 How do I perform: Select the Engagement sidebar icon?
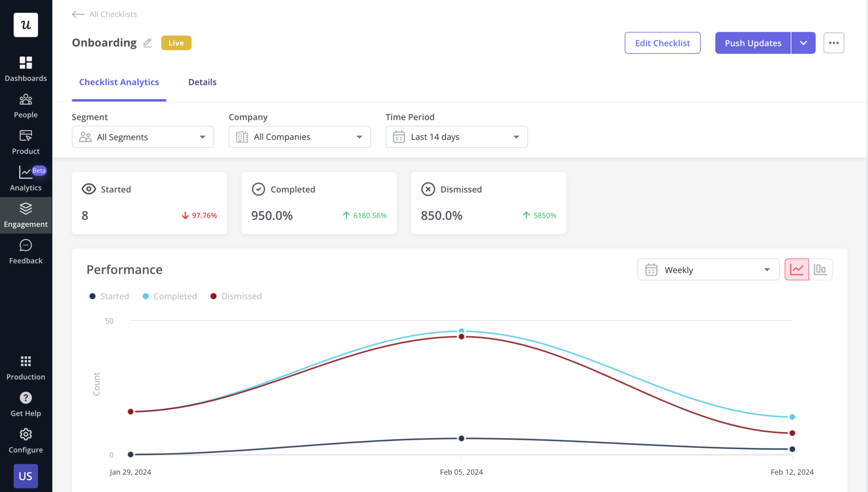tap(26, 215)
